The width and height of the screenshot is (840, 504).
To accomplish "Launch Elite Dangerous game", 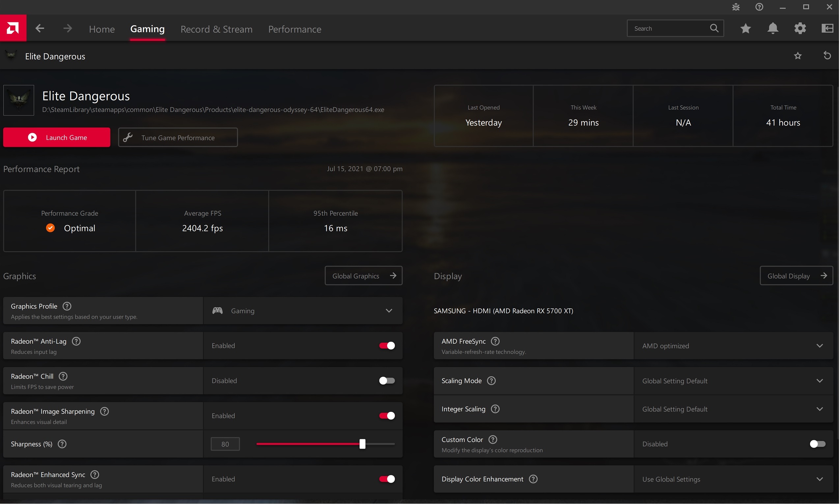I will (x=57, y=137).
